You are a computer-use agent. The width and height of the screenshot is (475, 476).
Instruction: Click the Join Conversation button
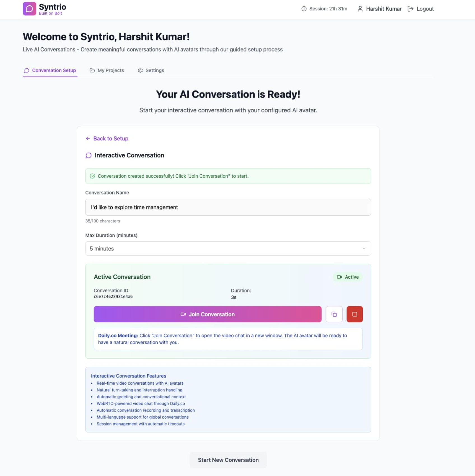click(x=208, y=314)
